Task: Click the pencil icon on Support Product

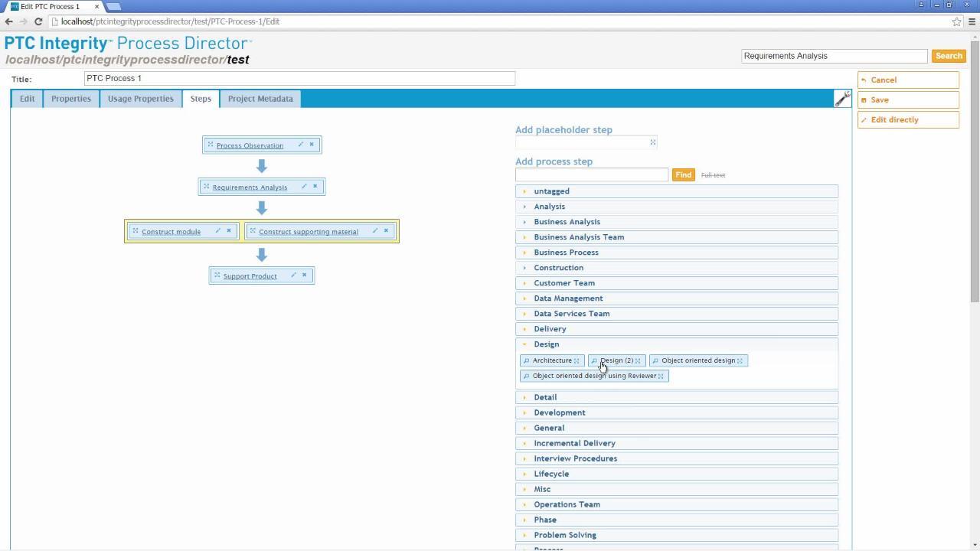Action: coord(293,275)
